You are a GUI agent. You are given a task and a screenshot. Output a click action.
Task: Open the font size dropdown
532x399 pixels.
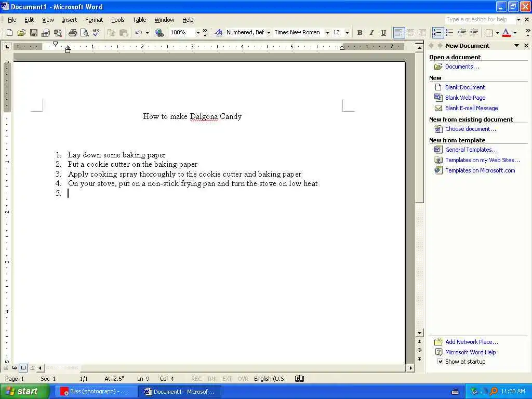click(x=347, y=33)
